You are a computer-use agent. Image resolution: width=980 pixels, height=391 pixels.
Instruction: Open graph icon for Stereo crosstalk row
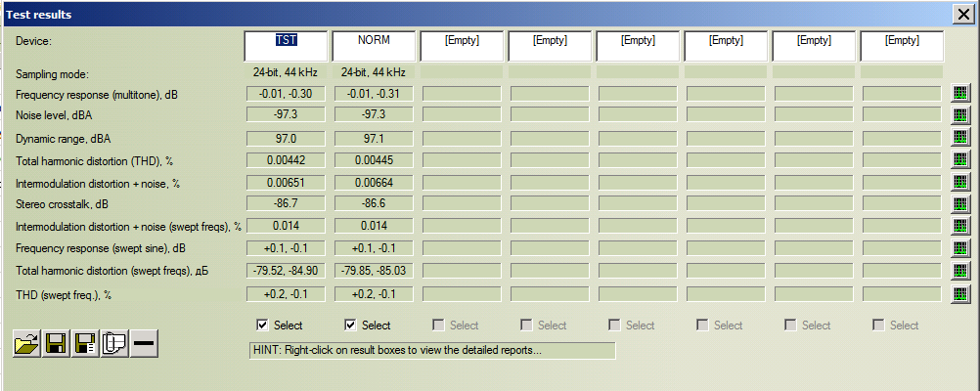(960, 203)
